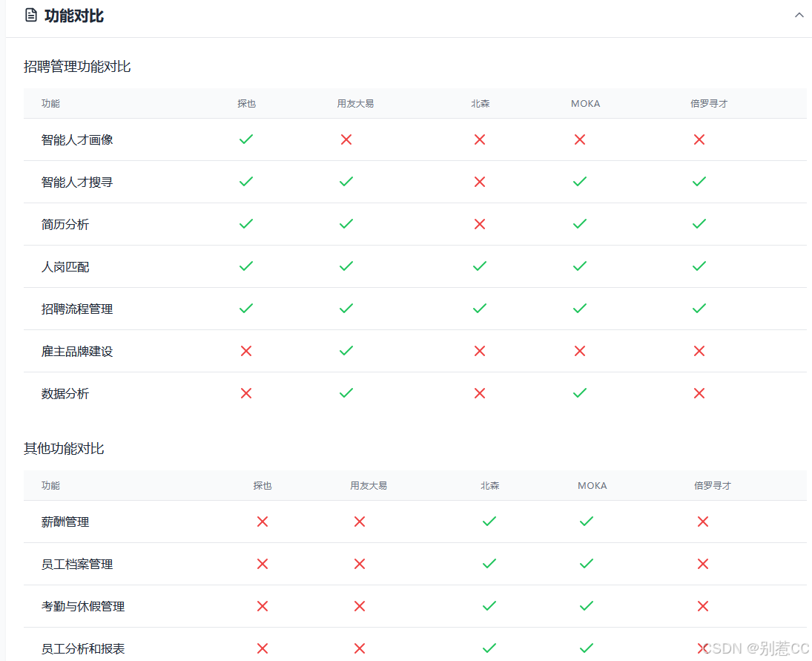Click the 探也 header in the 其他功能 table
The width and height of the screenshot is (812, 661).
(x=262, y=485)
